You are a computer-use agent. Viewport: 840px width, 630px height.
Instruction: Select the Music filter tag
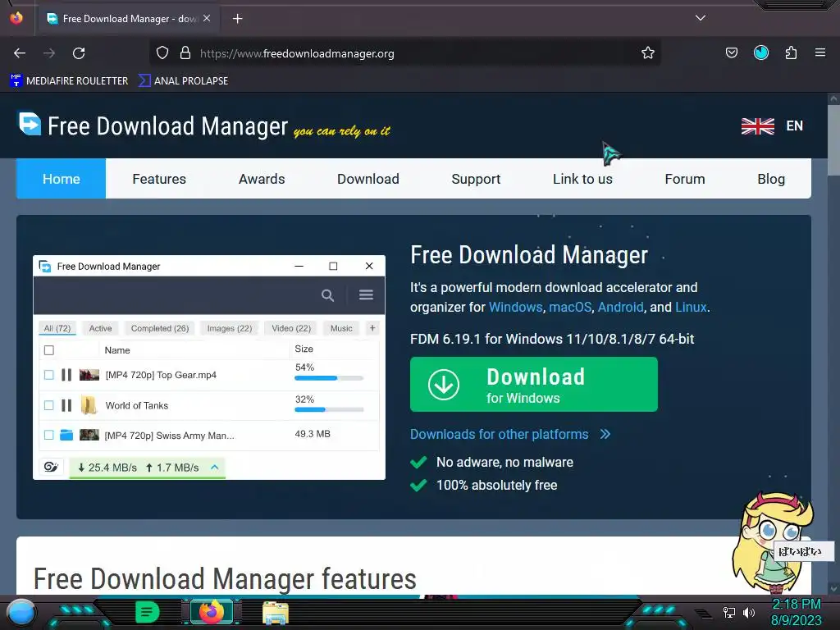(x=341, y=328)
